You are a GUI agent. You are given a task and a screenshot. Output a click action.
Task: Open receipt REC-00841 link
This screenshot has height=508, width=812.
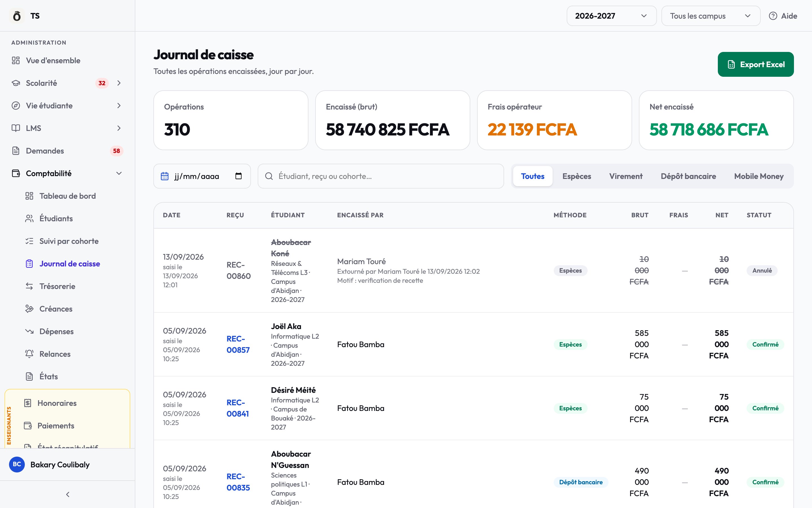coord(238,408)
